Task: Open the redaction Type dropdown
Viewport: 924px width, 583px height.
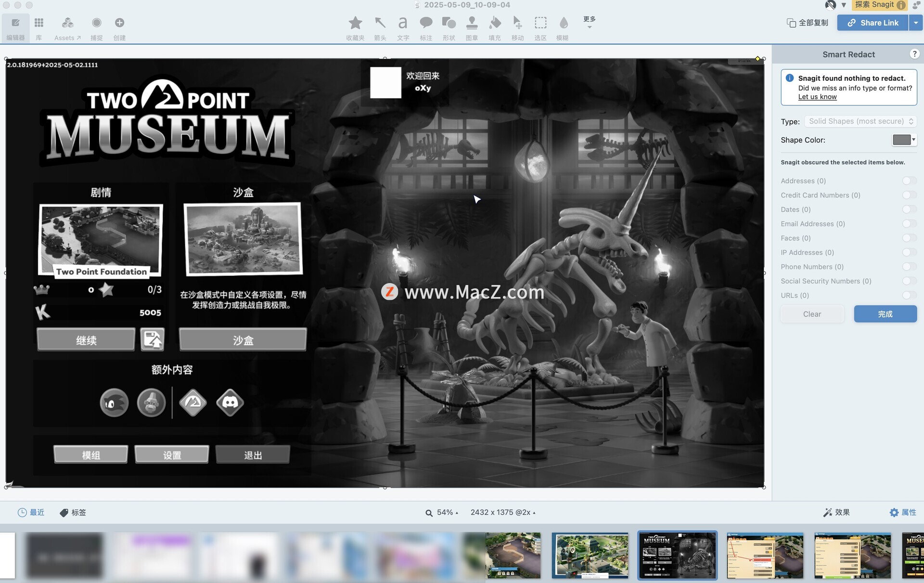Action: coord(860,121)
